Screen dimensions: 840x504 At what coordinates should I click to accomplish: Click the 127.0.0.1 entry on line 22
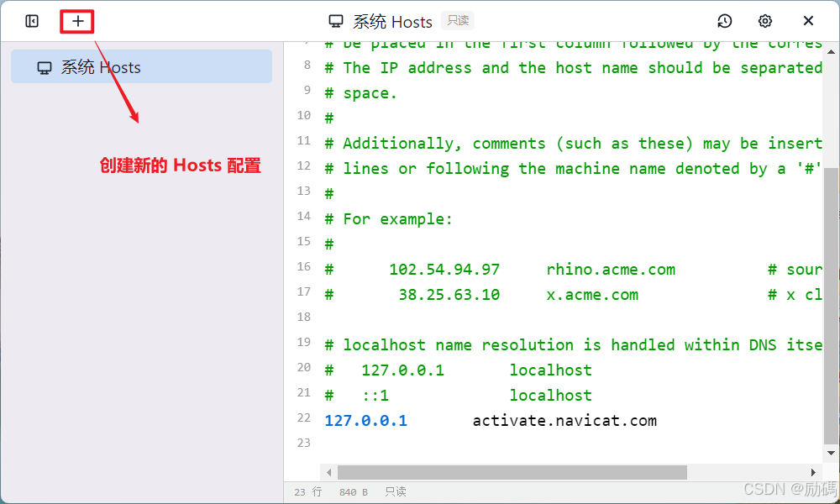tap(365, 420)
